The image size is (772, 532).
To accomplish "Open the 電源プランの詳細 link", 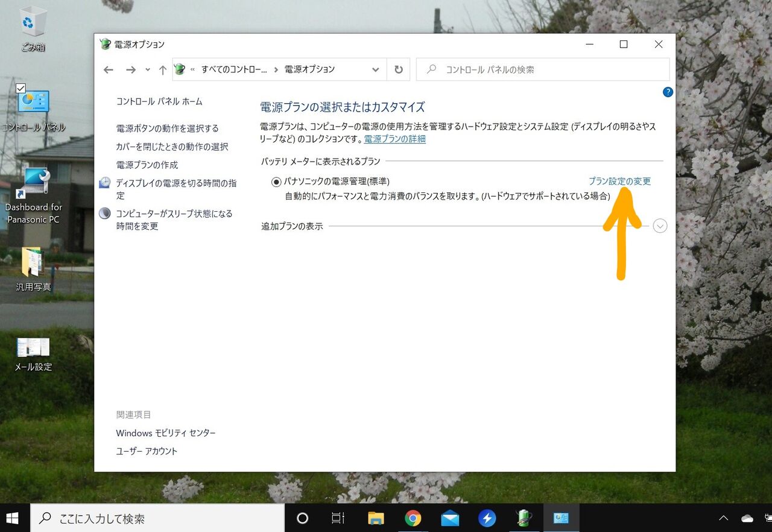I will coord(395,139).
